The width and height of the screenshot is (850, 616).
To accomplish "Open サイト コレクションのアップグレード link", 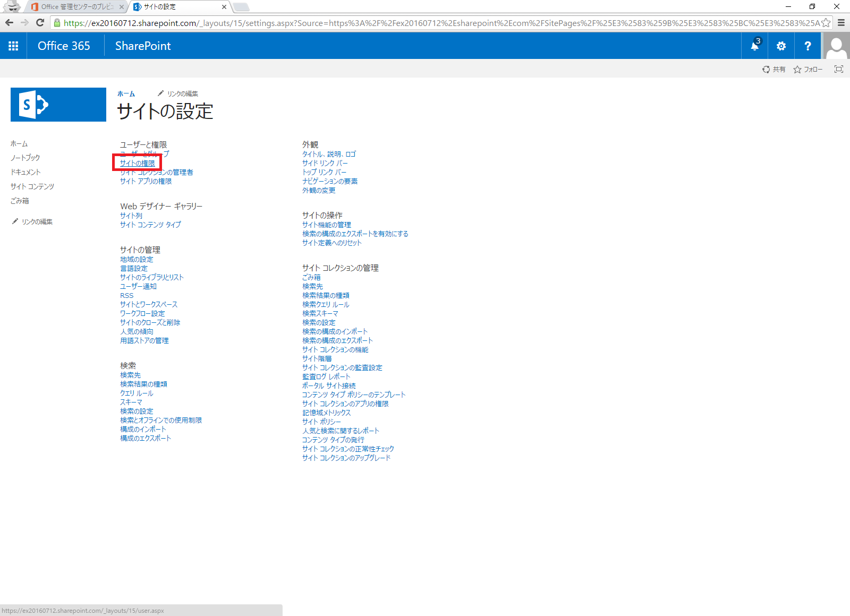I will click(346, 458).
